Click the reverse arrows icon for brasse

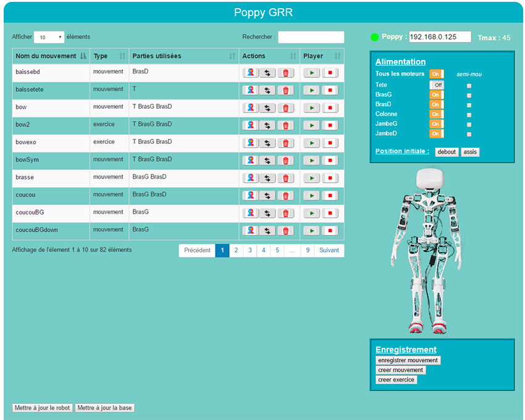tap(267, 178)
